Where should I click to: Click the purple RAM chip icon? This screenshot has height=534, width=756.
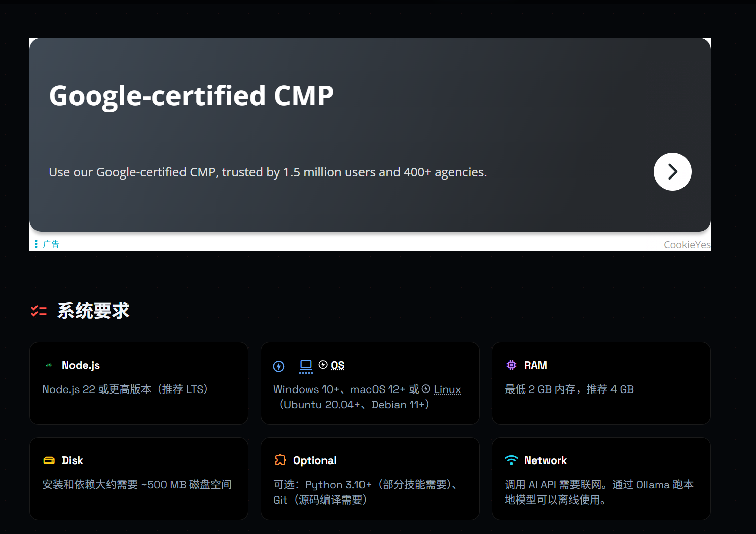(511, 365)
